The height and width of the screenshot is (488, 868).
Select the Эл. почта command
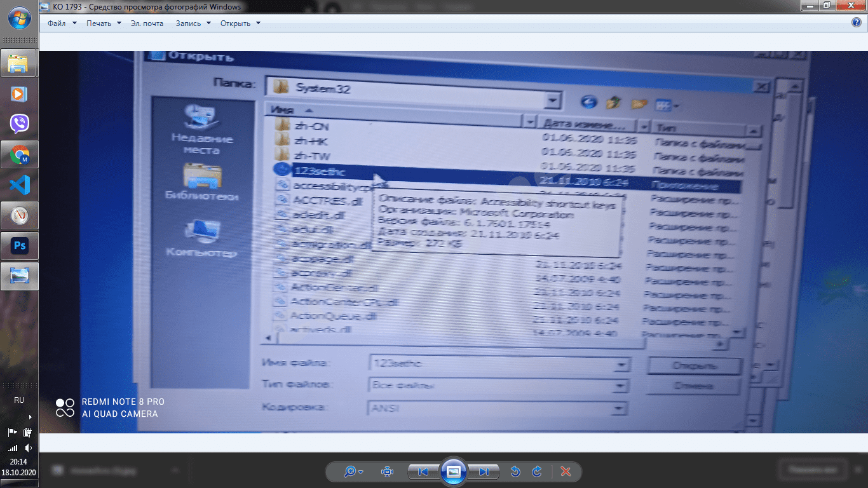(147, 24)
